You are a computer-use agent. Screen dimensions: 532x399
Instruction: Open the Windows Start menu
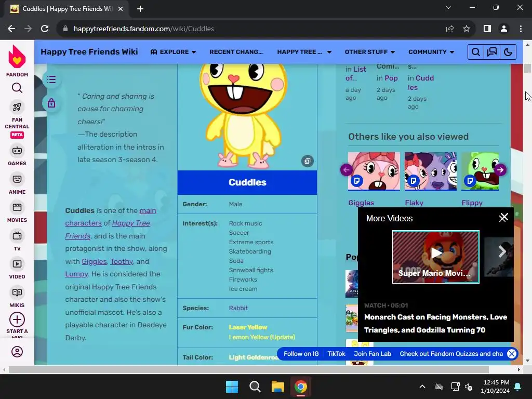(232, 387)
